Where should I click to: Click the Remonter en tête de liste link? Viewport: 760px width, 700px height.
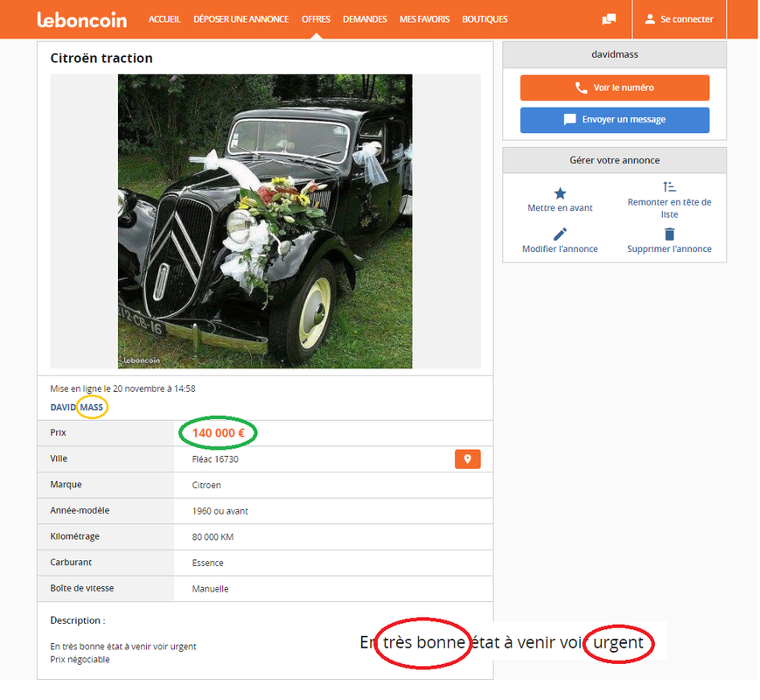[669, 208]
